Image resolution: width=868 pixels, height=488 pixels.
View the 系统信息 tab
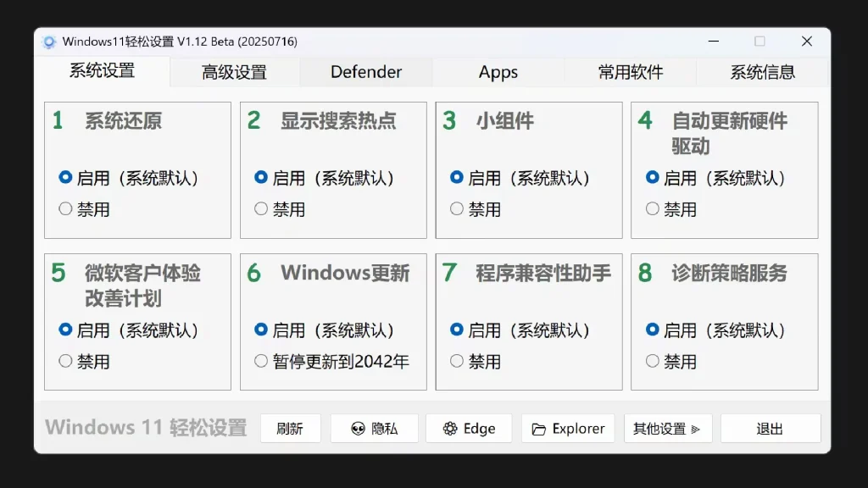762,72
